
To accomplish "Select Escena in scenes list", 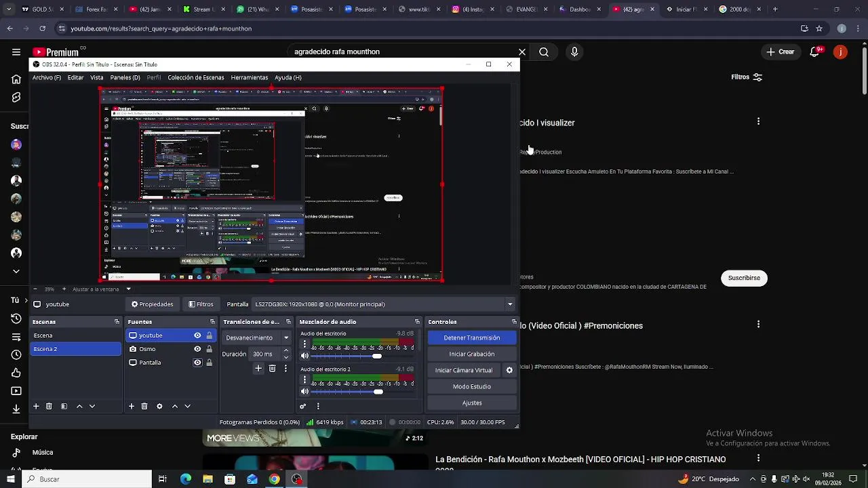I will pos(75,335).
